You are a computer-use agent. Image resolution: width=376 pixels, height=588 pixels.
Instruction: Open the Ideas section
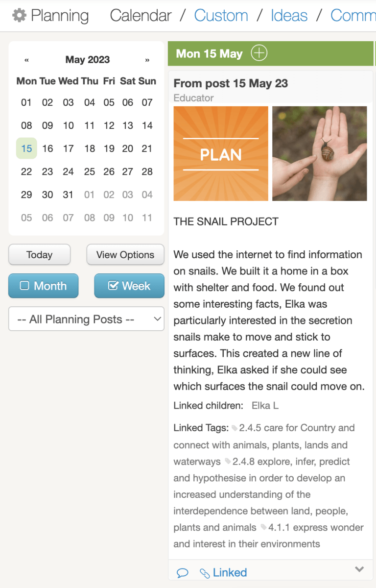pyautogui.click(x=289, y=15)
